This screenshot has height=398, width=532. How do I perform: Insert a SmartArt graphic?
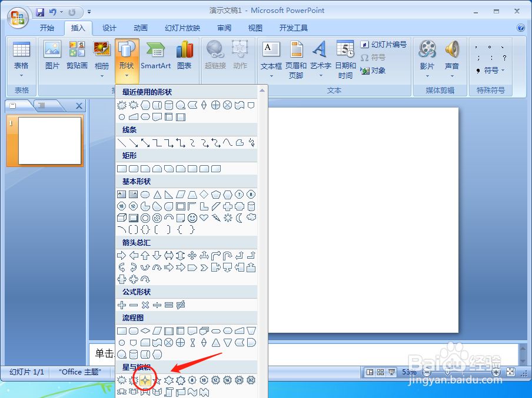coord(156,55)
